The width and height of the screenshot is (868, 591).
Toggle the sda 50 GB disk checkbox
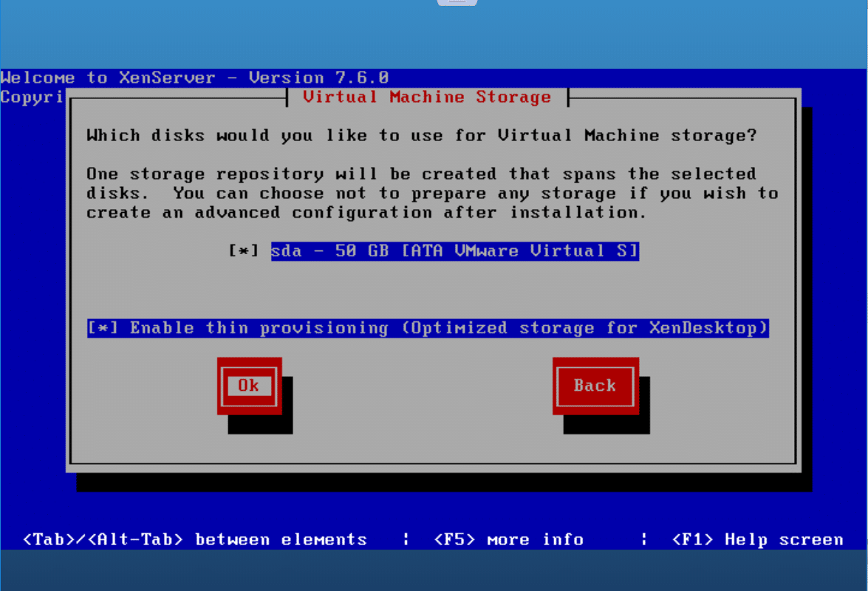click(x=244, y=250)
